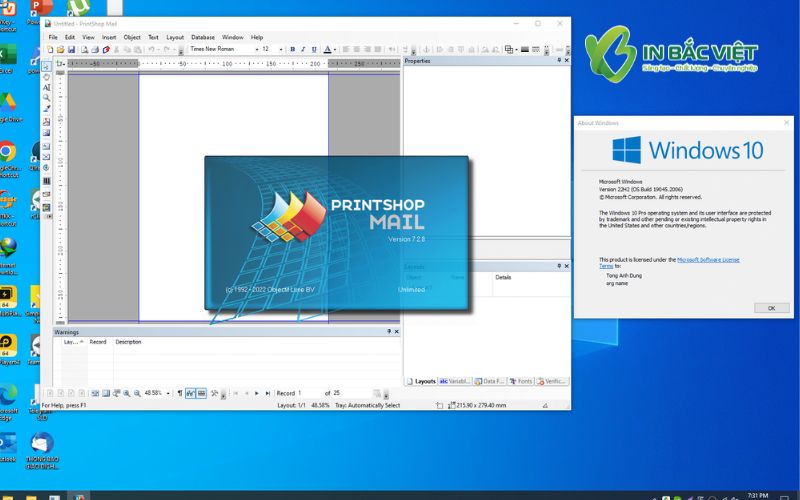This screenshot has width=800, height=500.
Task: Open the Database menu
Action: [x=203, y=37]
